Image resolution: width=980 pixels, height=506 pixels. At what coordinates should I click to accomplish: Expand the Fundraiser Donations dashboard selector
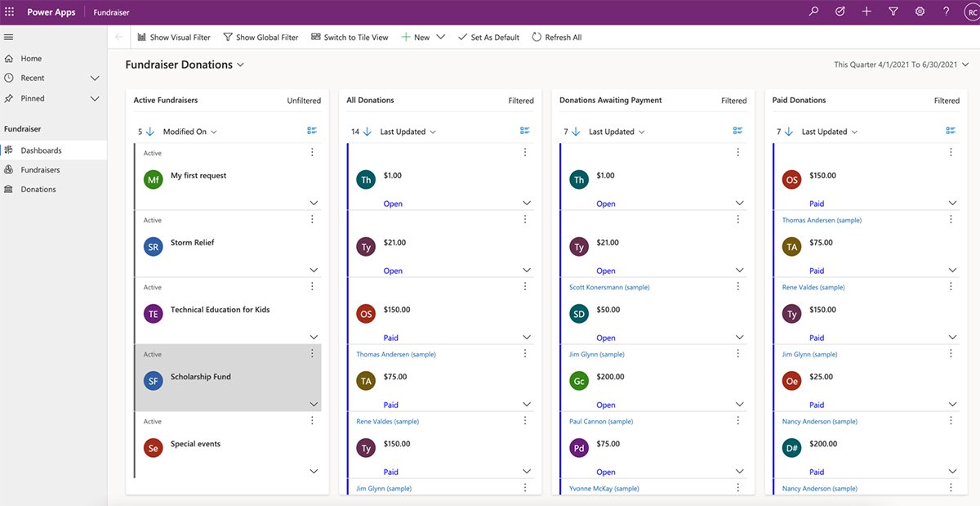(240, 65)
